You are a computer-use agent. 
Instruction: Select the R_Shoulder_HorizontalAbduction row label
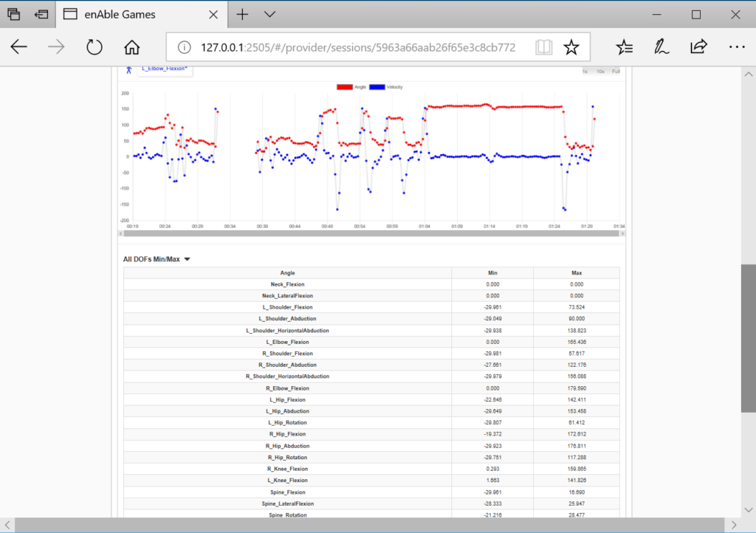[x=287, y=376]
